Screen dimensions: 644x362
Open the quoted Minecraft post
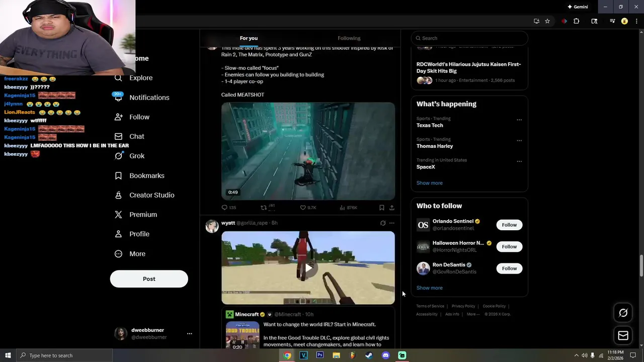tap(308, 329)
